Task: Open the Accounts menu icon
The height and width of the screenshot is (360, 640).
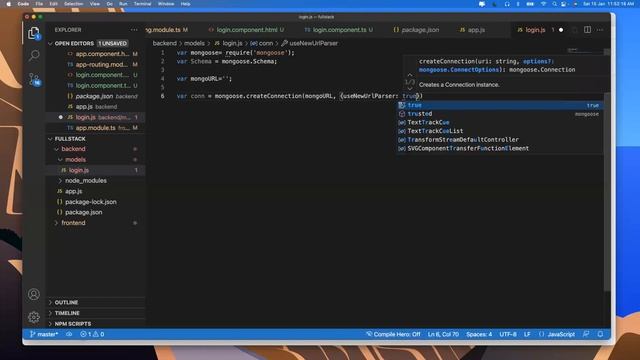Action: [x=34, y=294]
